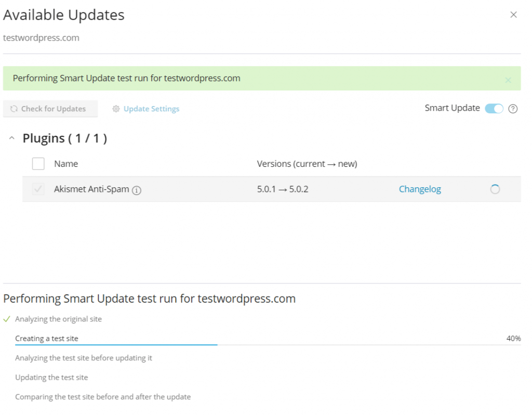
Task: Open Smart Update help question mark
Action: [513, 109]
